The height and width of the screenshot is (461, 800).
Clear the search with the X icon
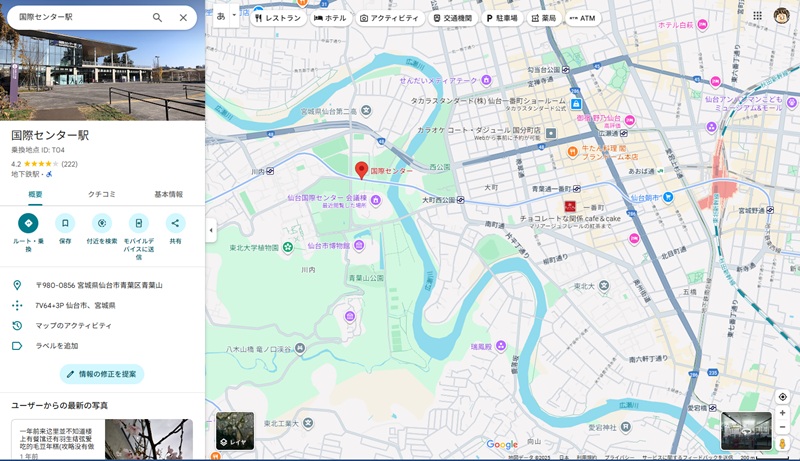[x=183, y=17]
